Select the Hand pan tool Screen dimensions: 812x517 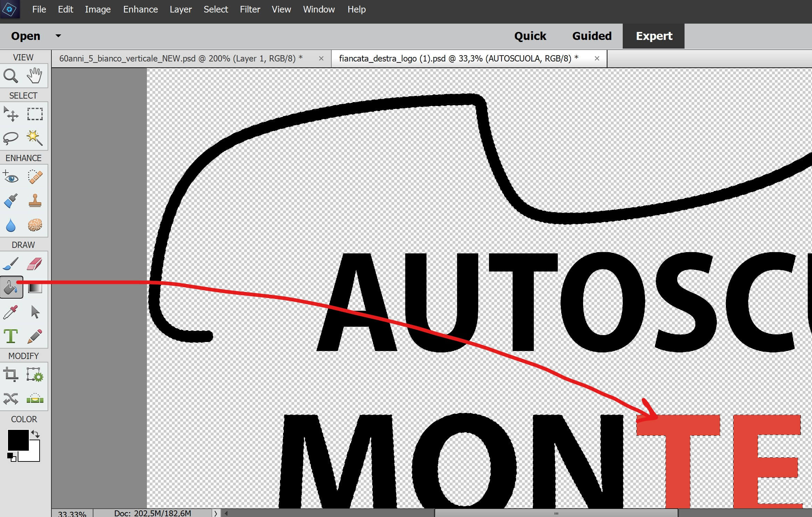tap(35, 76)
